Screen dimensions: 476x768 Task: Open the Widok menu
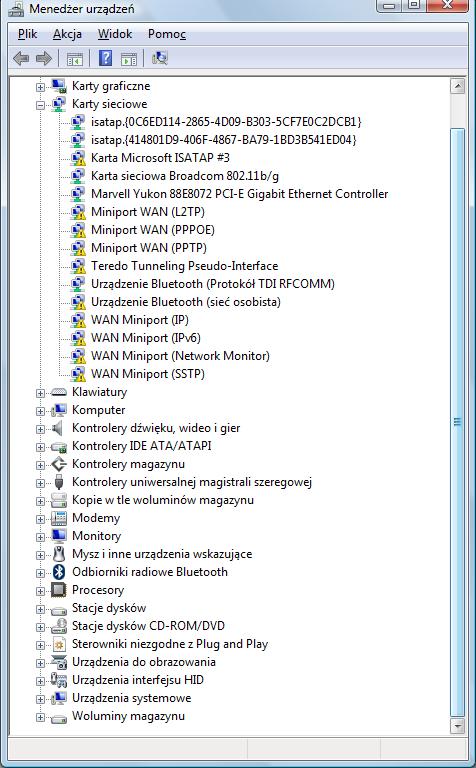115,34
